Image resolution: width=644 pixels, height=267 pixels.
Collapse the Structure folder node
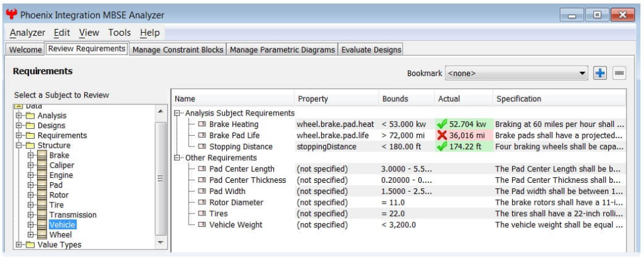point(18,145)
